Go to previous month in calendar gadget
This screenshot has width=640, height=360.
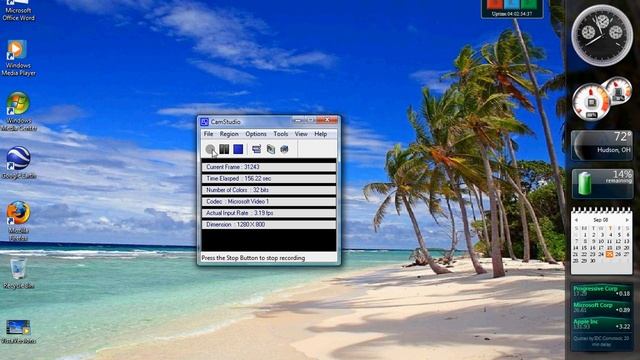576,220
